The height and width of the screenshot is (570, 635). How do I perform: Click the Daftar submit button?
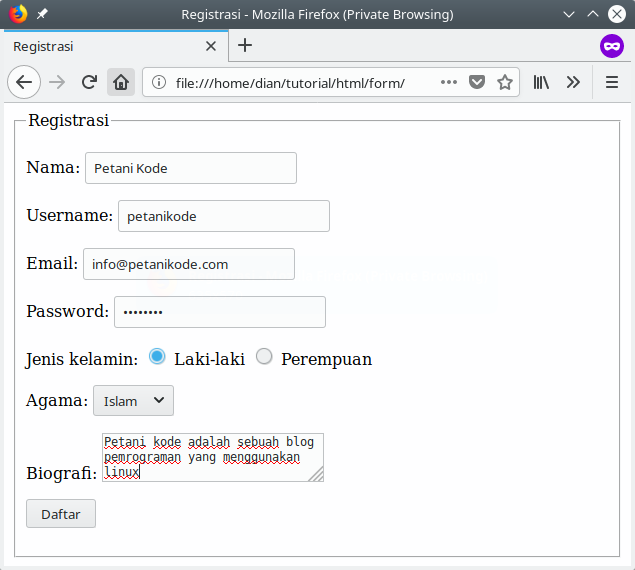pyautogui.click(x=61, y=514)
